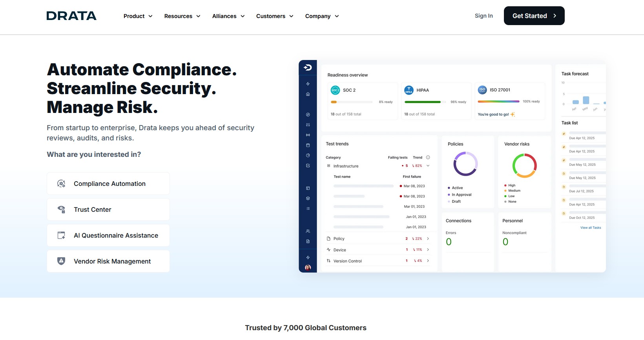Click the calendar icon in dashboard sidebar
This screenshot has width=644, height=340.
[x=308, y=145]
